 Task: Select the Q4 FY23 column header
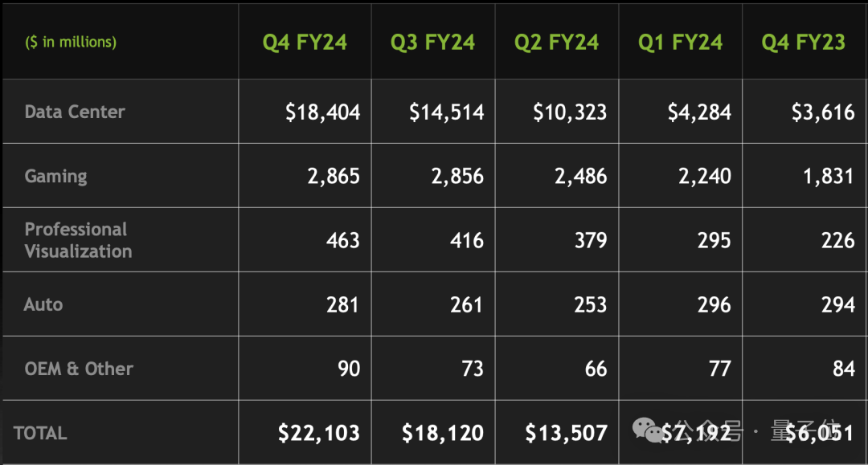(x=803, y=43)
